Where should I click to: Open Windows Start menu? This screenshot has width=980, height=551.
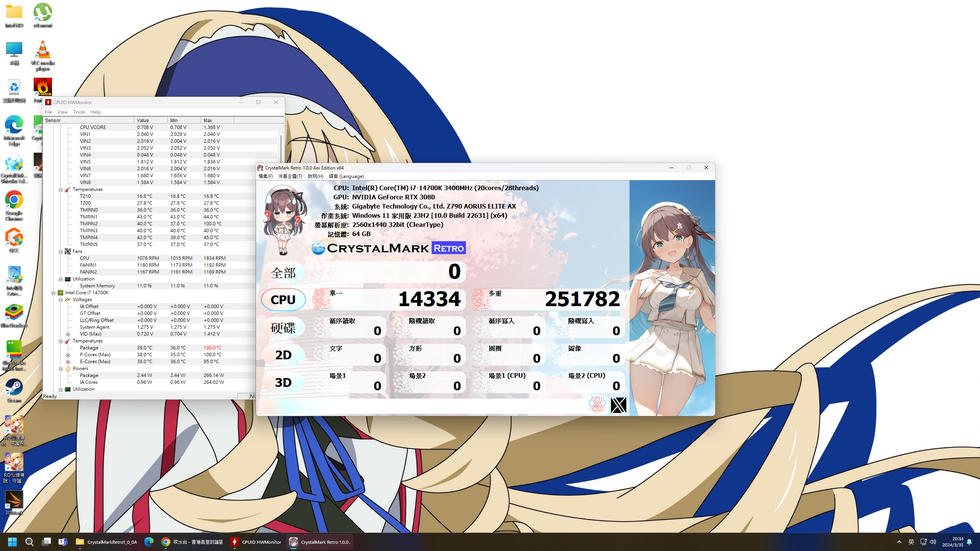tap(12, 542)
